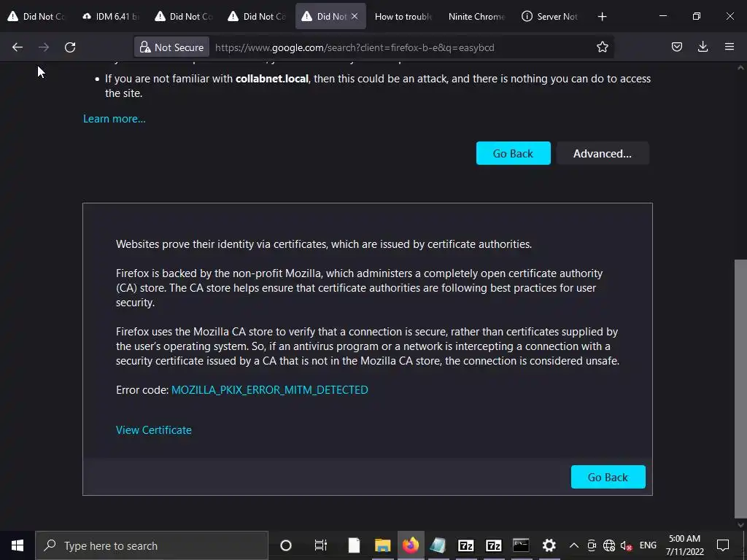Screen dimensions: 747x560
Task: Click the muted volume tray icon
Action: coord(627,545)
